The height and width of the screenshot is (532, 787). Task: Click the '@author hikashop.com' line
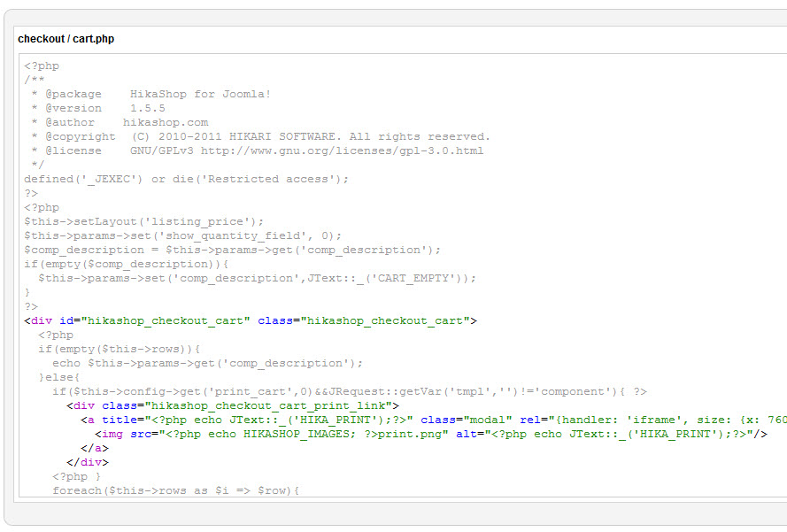120,122
